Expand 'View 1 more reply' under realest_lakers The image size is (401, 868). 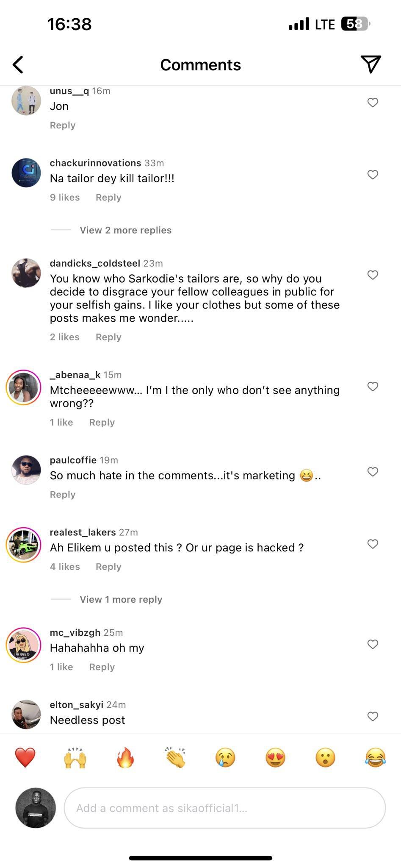point(121,599)
